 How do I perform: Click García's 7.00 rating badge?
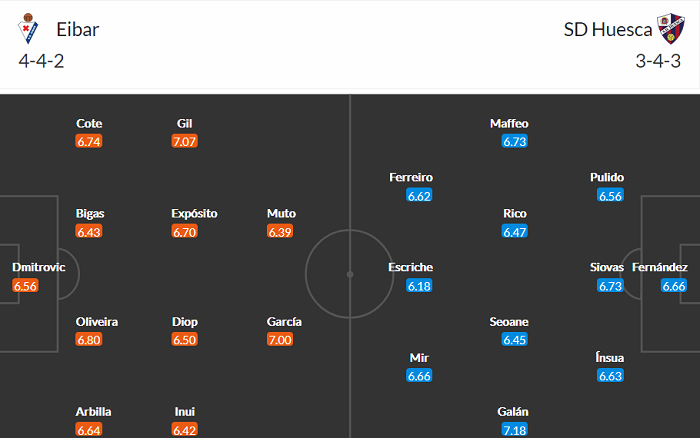point(280,339)
